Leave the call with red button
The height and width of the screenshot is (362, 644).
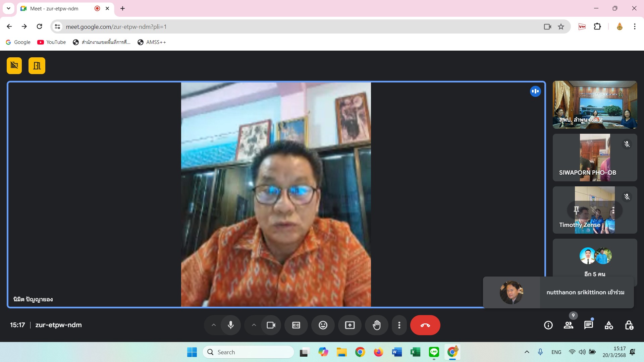click(425, 325)
